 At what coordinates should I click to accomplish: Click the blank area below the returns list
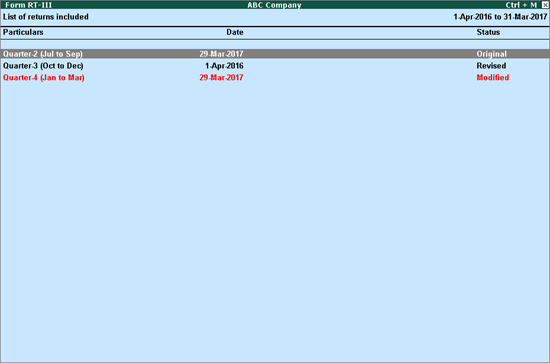coord(275,221)
